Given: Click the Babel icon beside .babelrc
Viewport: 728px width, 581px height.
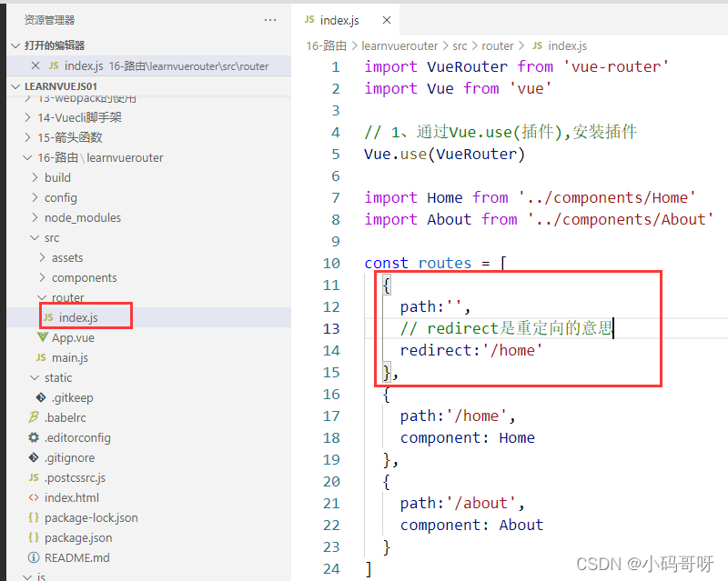Looking at the screenshot, I should [x=34, y=417].
